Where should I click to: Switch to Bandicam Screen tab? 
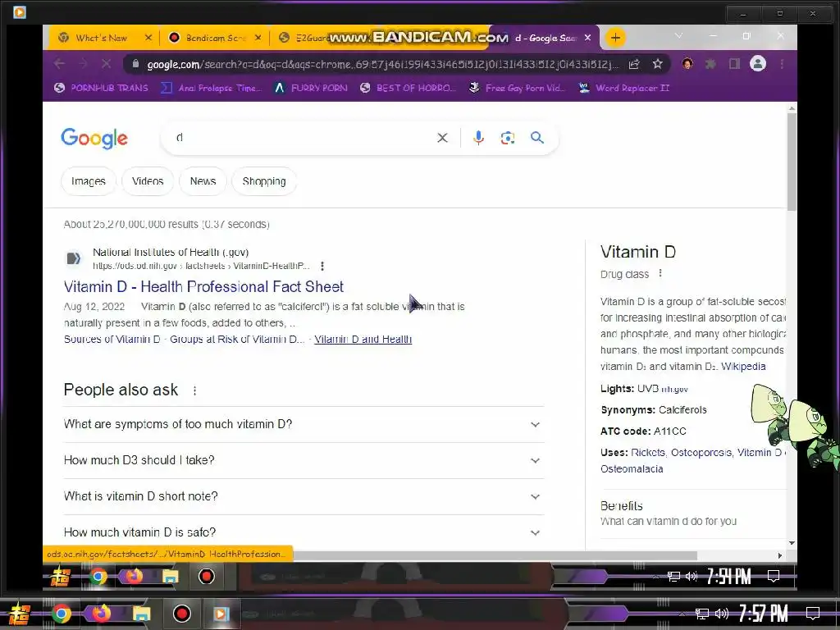point(213,38)
